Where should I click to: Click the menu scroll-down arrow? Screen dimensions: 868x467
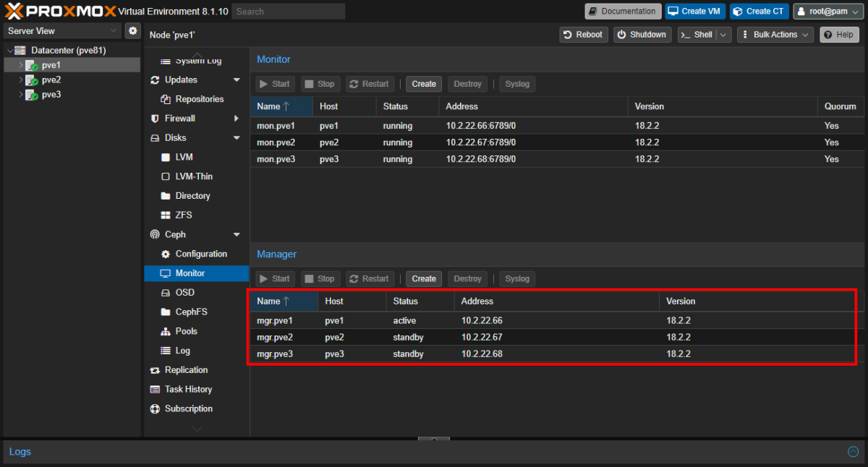[x=197, y=429]
